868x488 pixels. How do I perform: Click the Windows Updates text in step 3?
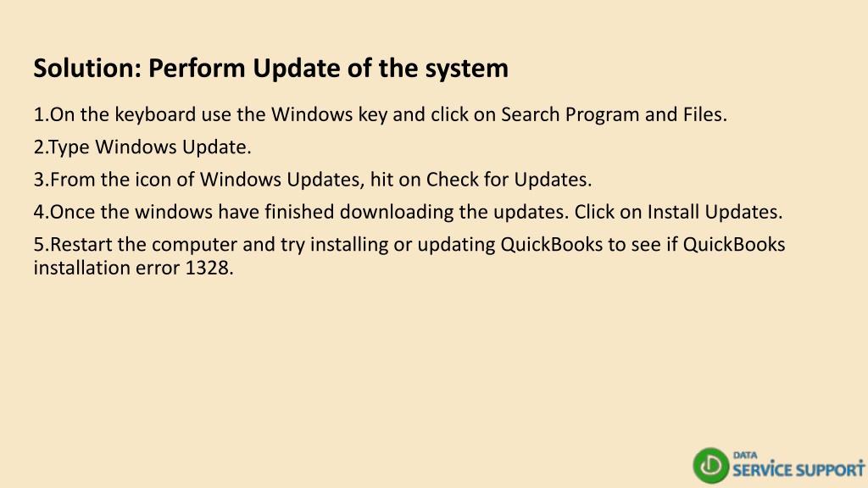pos(280,180)
